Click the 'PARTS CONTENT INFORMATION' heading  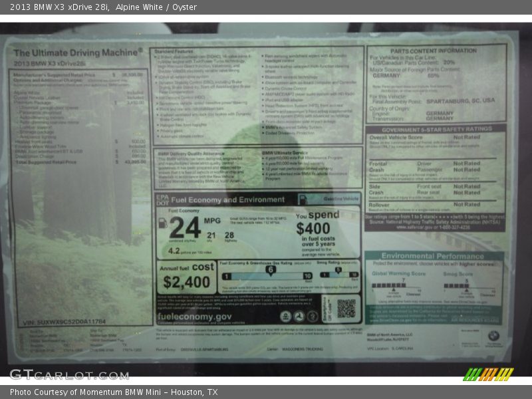pos(434,51)
